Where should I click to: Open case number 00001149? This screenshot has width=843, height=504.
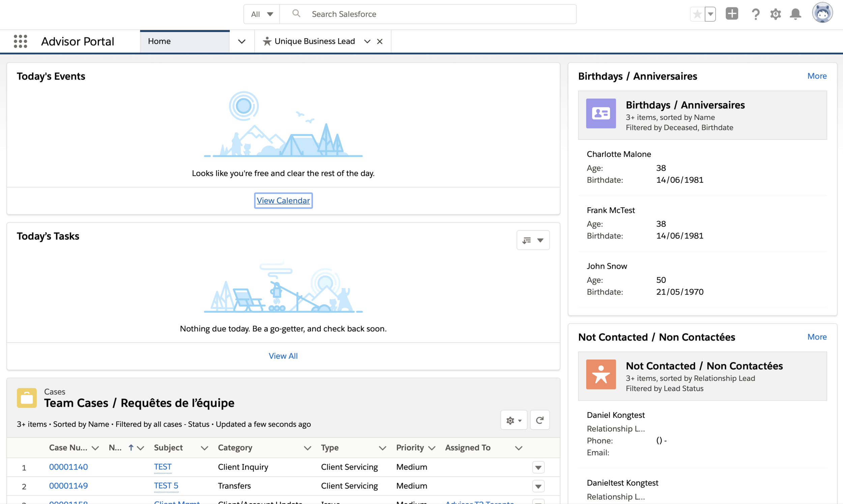pyautogui.click(x=68, y=486)
